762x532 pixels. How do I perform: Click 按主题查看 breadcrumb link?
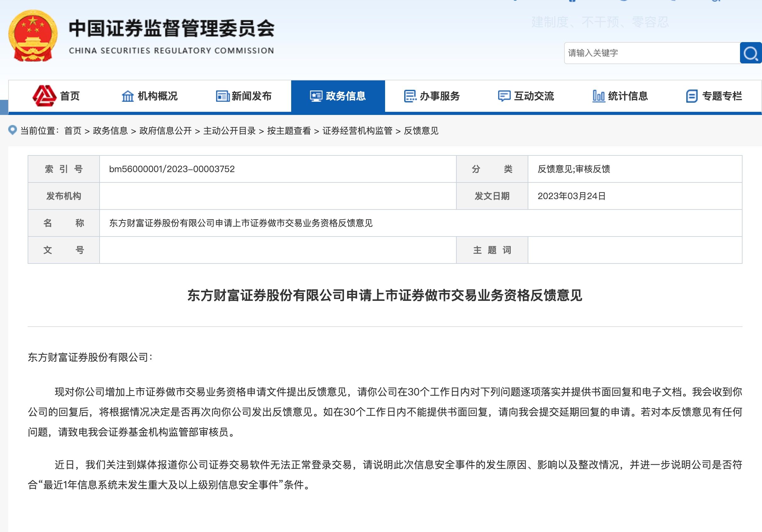click(289, 131)
